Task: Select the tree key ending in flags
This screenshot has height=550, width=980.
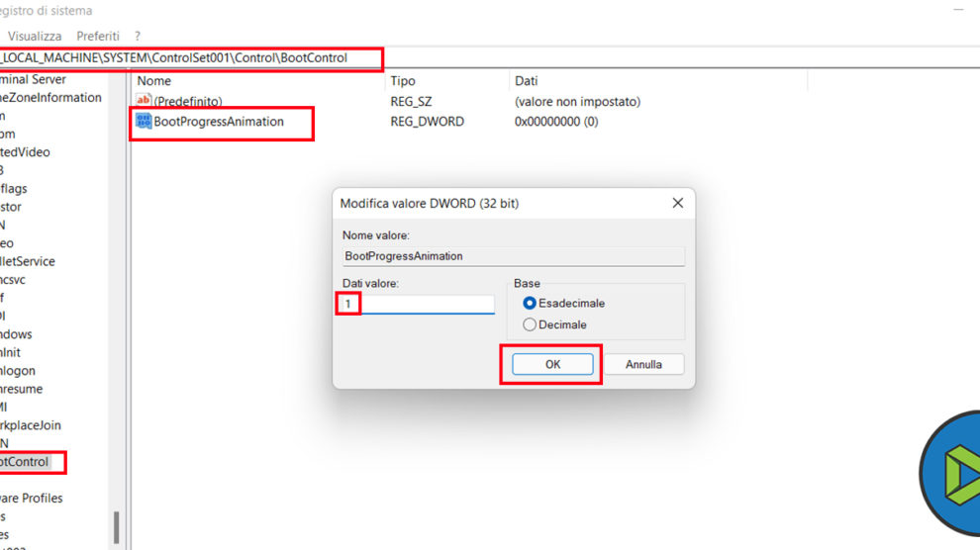Action: [14, 189]
